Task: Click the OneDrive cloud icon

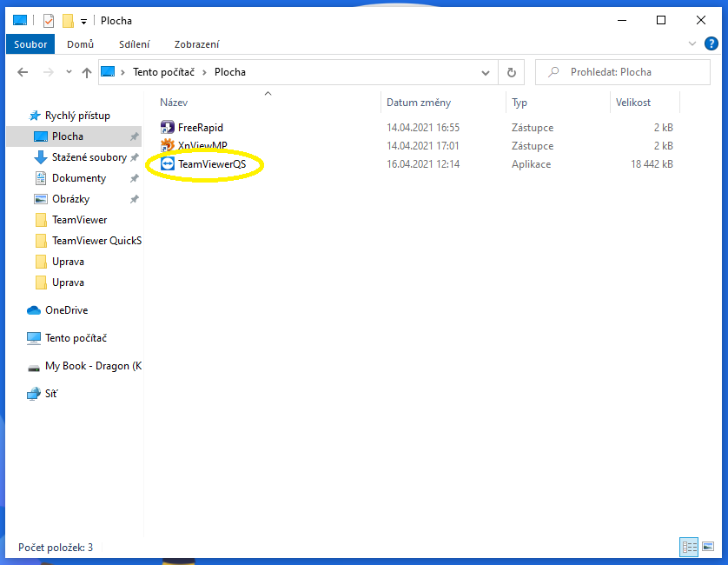Action: pos(34,310)
